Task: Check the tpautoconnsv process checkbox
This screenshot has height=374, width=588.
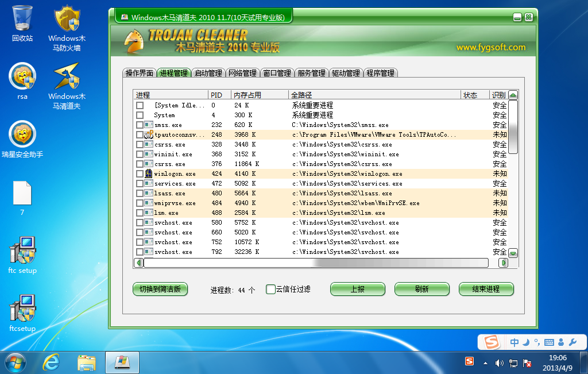Action: 140,134
